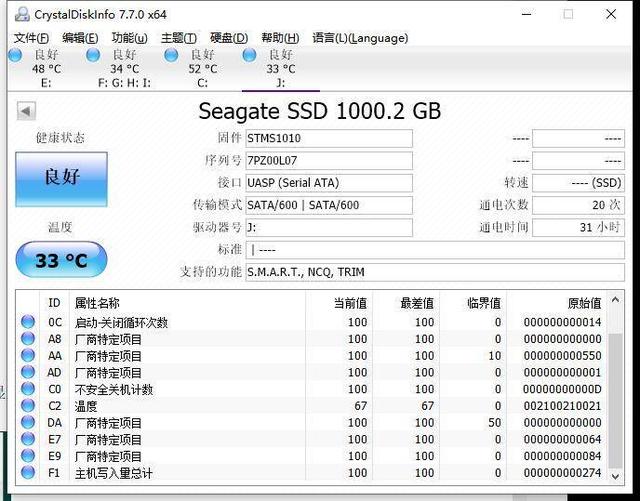Open the 硬盘(D) menu
Screen dimensions: 640x501
(229, 38)
